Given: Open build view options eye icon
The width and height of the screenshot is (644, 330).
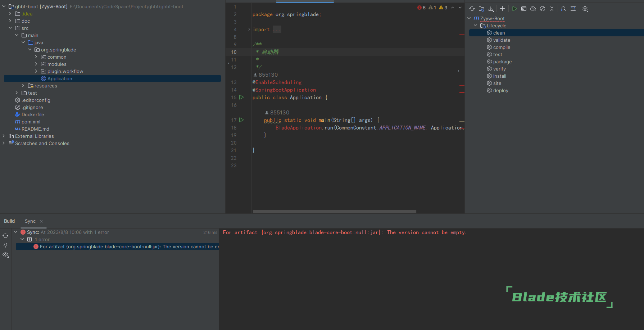Looking at the screenshot, I should tap(5, 254).
